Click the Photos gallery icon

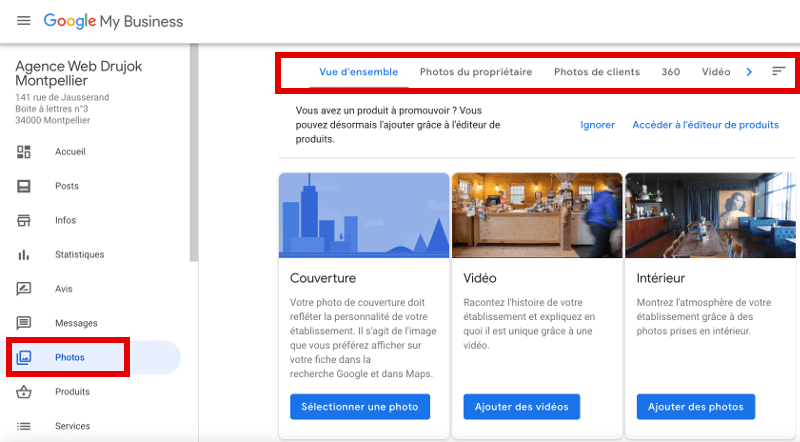coord(23,357)
